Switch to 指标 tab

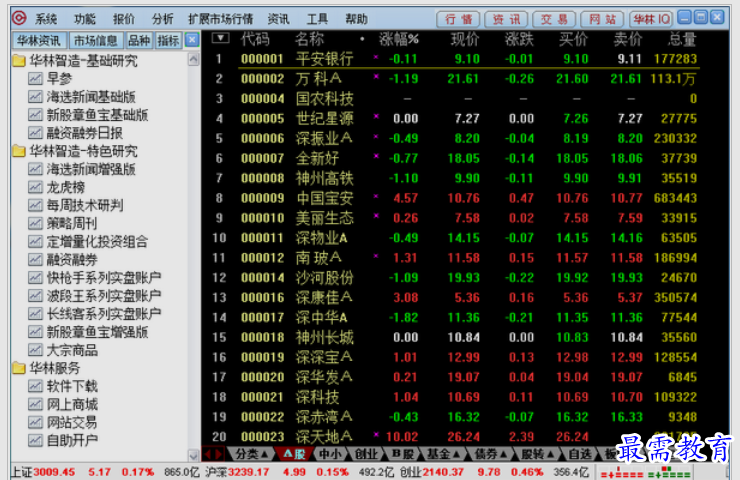click(168, 41)
